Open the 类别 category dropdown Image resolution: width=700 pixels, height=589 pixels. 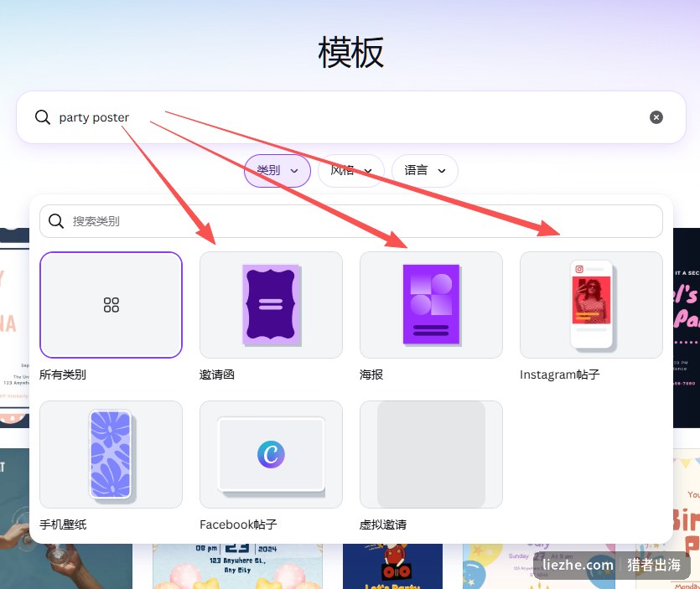[x=277, y=170]
